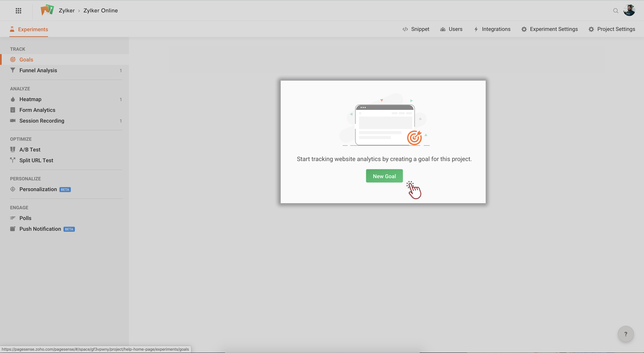Screen dimensions: 644x353
Task: Open the apps grid launcher icon
Action: [18, 11]
